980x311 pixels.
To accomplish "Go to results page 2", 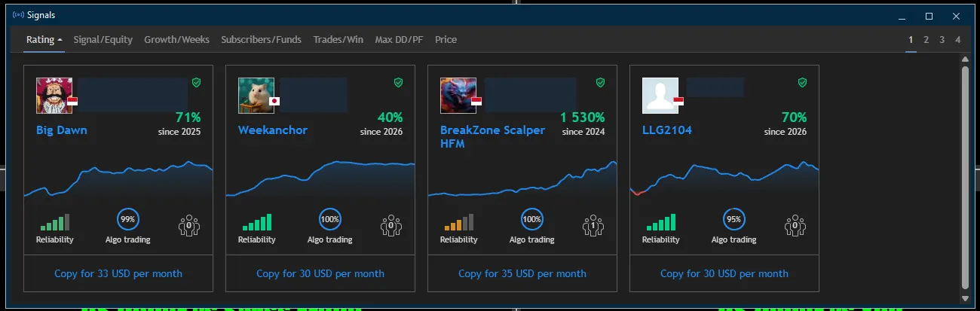I will click(x=926, y=39).
